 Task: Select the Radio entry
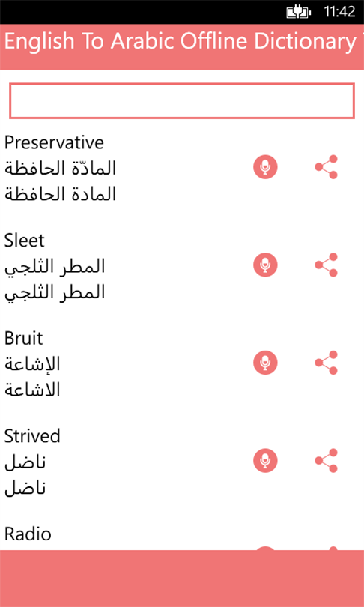28,534
